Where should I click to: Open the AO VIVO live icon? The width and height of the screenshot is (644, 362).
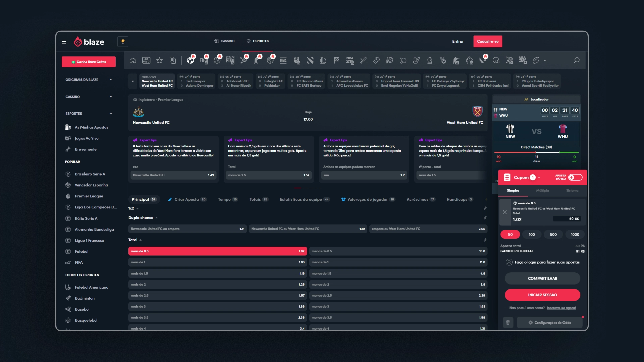(146, 60)
